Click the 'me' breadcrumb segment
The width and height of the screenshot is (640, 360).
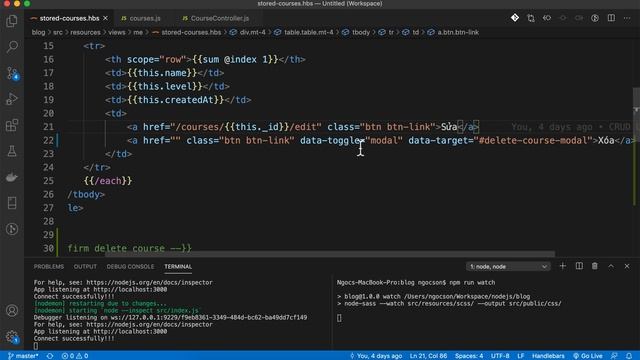click(x=138, y=32)
